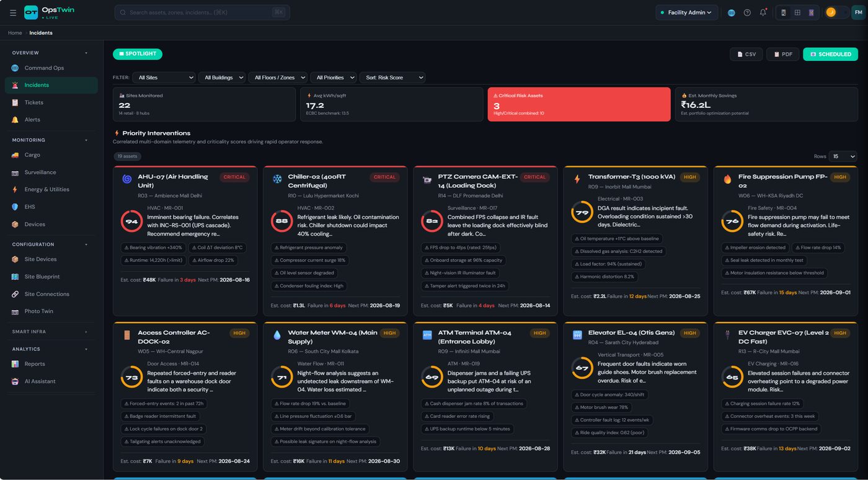Switch to mobile layout view icon

[x=784, y=12]
